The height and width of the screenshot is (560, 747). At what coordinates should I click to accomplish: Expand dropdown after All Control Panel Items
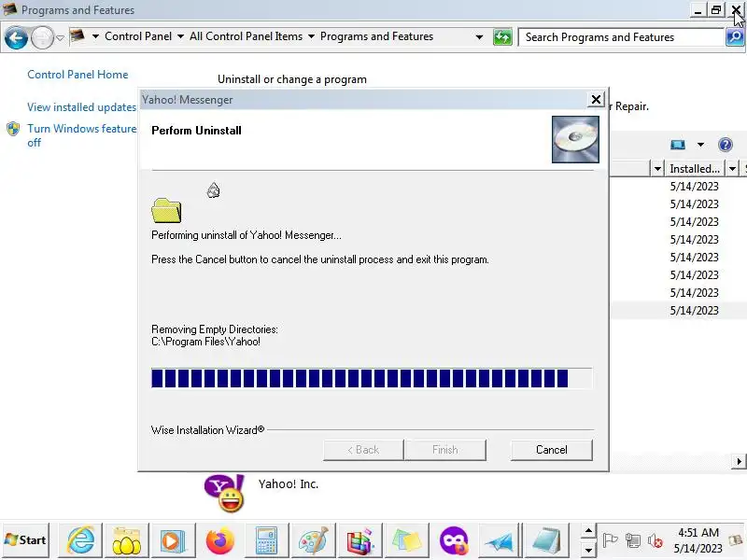(311, 36)
